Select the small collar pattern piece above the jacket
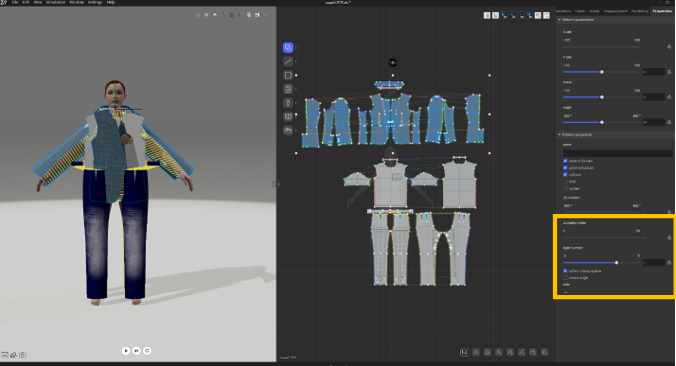Screen dimensions: 676x366 [389, 84]
